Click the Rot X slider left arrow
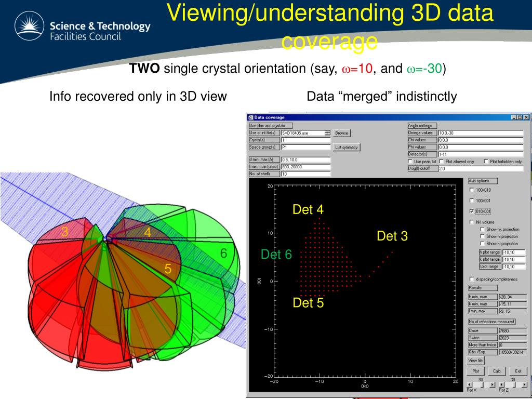The image size is (532, 399). click(x=470, y=385)
